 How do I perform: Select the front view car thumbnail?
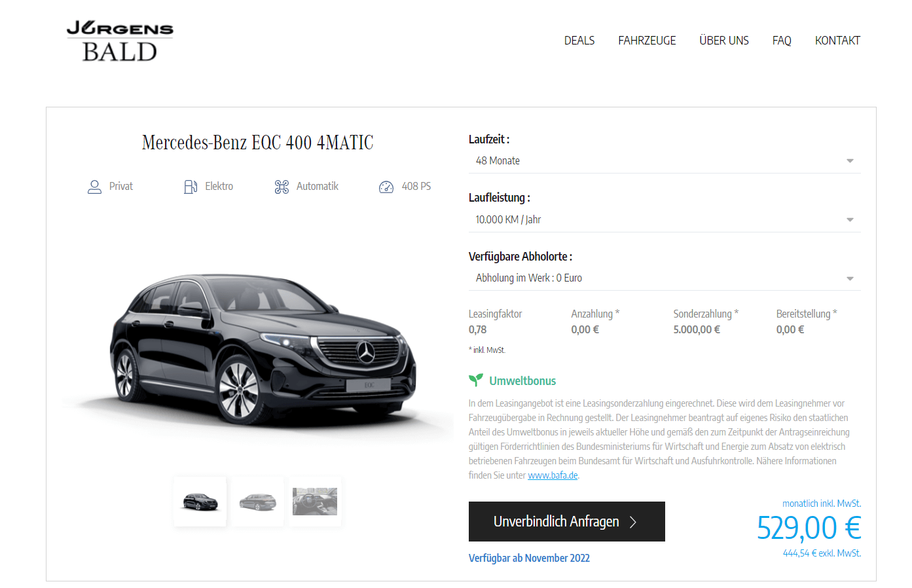pyautogui.click(x=200, y=502)
